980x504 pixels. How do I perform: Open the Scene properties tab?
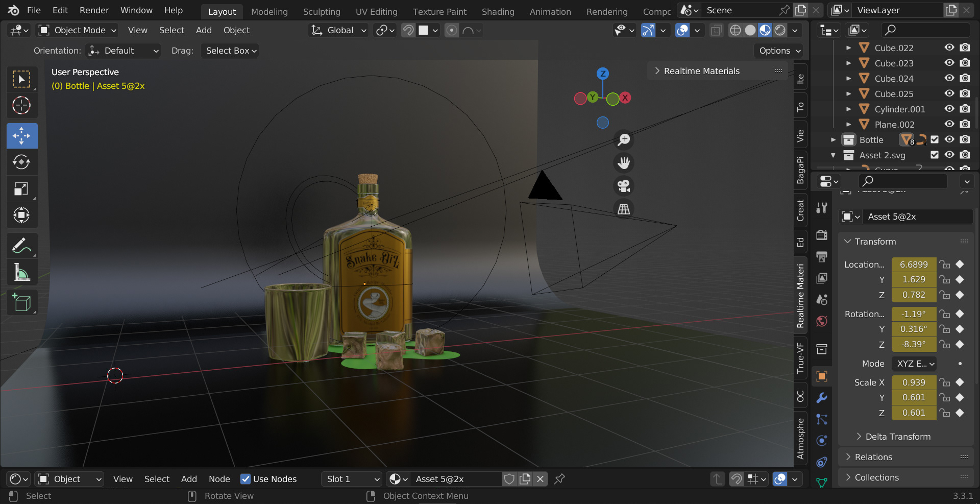pos(822,299)
